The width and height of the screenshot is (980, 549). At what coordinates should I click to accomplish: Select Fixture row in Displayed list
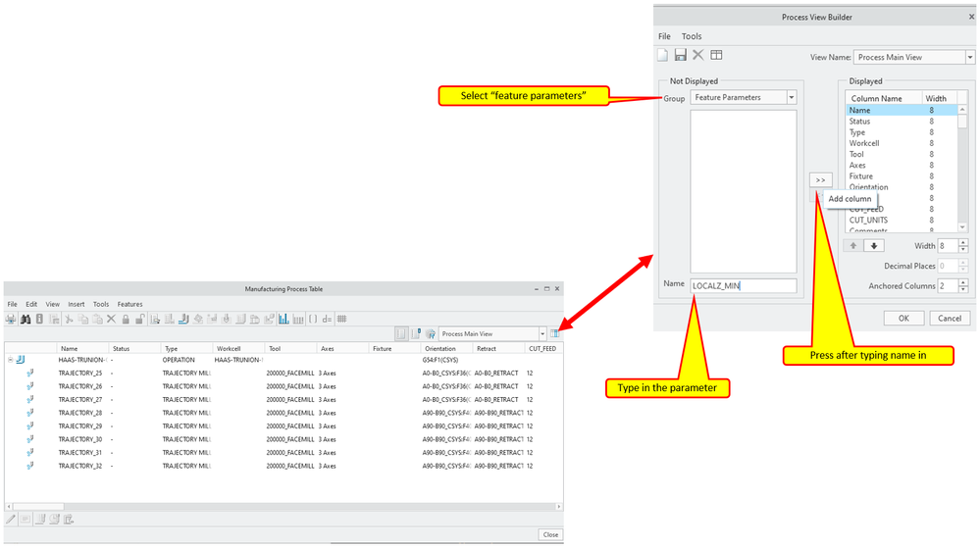[902, 176]
